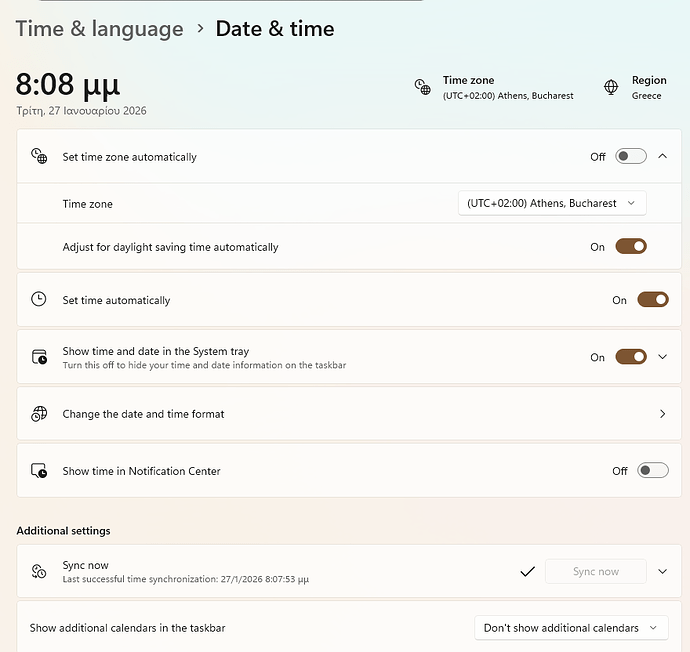Open the additional calendars dropdown

570,628
